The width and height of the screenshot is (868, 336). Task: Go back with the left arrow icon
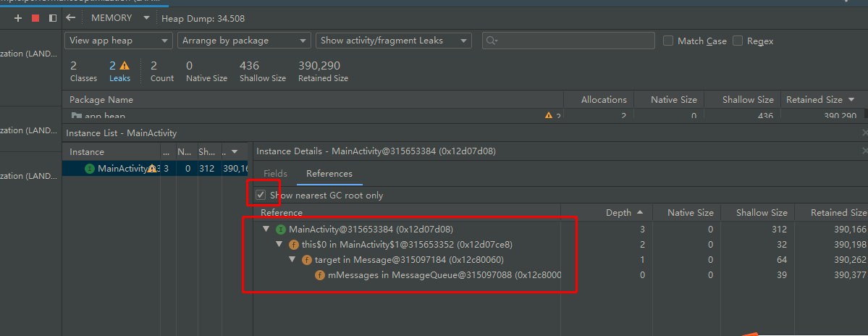[70, 17]
